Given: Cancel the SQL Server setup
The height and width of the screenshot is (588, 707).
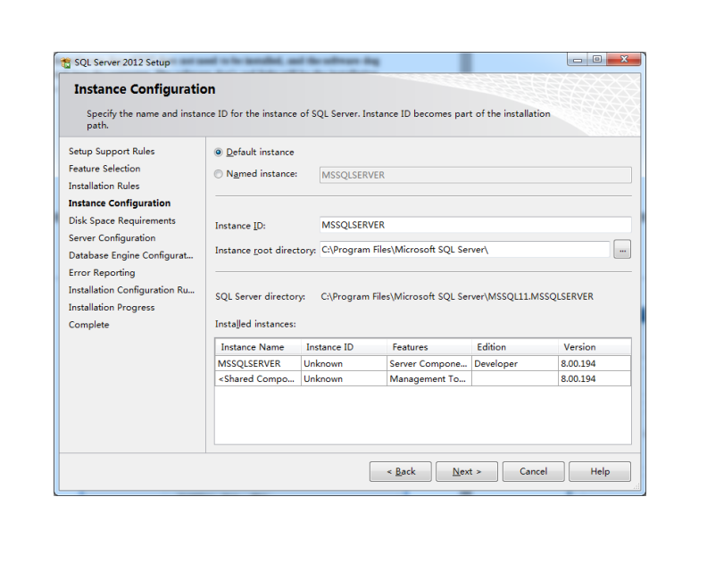Looking at the screenshot, I should [533, 471].
